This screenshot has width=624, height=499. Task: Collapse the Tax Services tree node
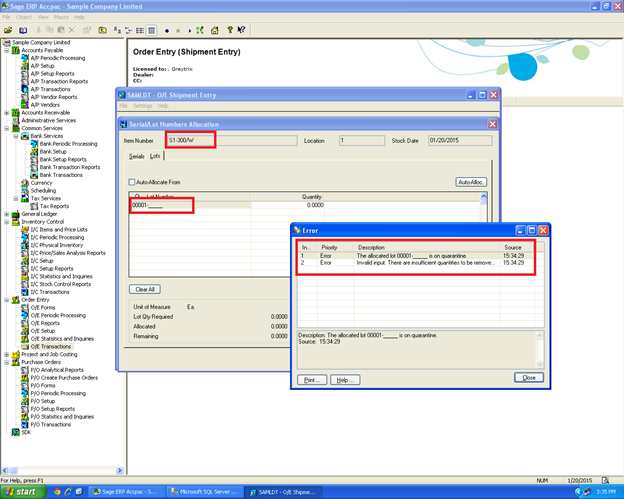pos(16,198)
